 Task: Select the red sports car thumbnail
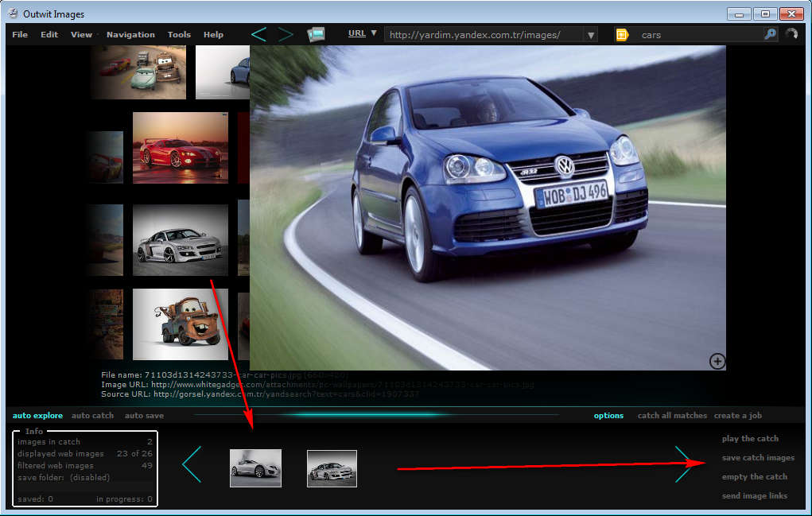point(181,148)
